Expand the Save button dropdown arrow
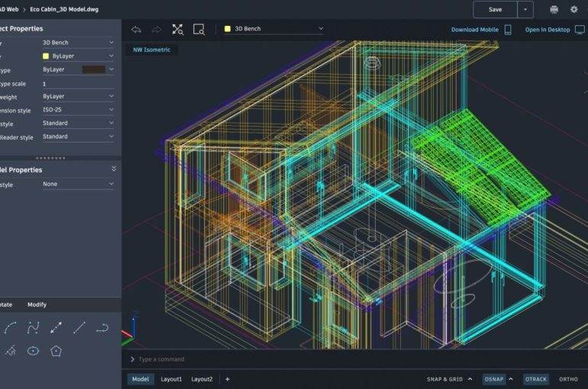The width and height of the screenshot is (588, 389). click(x=525, y=10)
